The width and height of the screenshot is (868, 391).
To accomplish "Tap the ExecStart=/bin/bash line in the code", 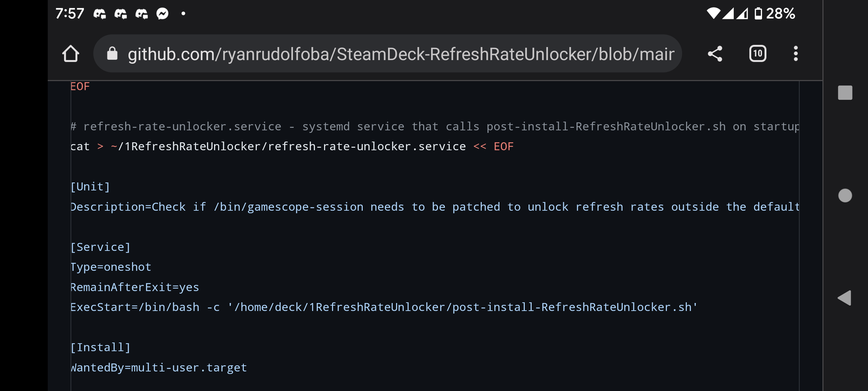I will coord(383,307).
